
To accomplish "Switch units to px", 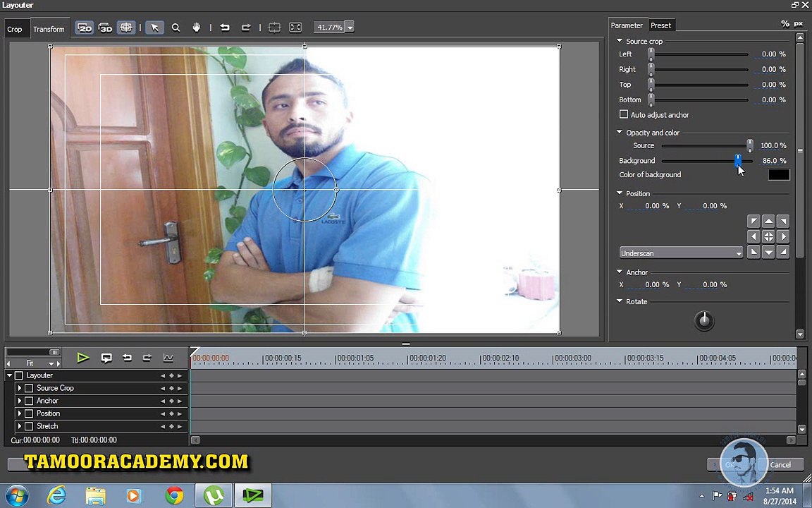I will (799, 24).
